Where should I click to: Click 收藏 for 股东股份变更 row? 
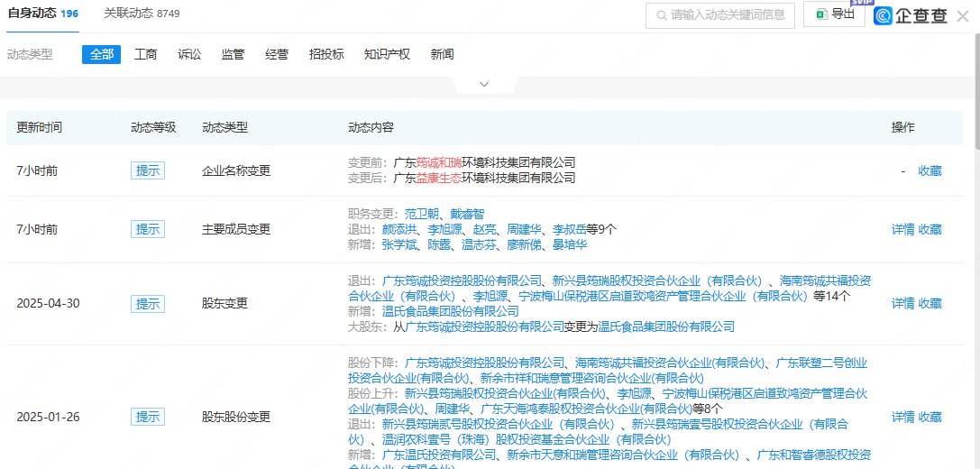click(x=930, y=417)
